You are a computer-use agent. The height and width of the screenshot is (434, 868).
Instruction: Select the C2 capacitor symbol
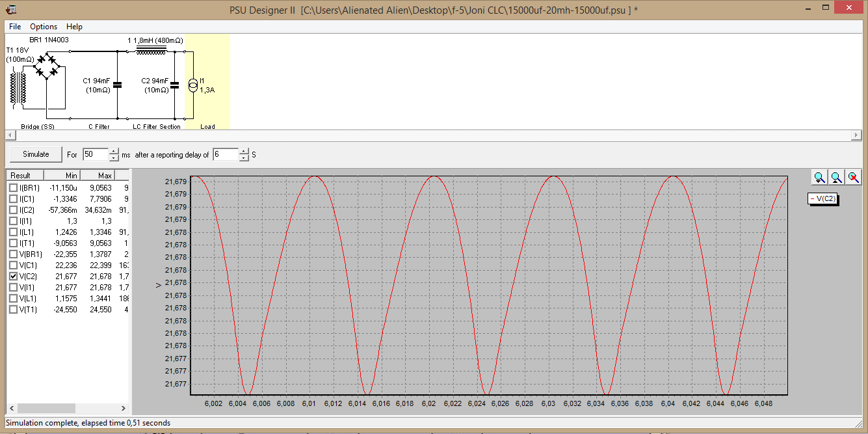tap(174, 84)
